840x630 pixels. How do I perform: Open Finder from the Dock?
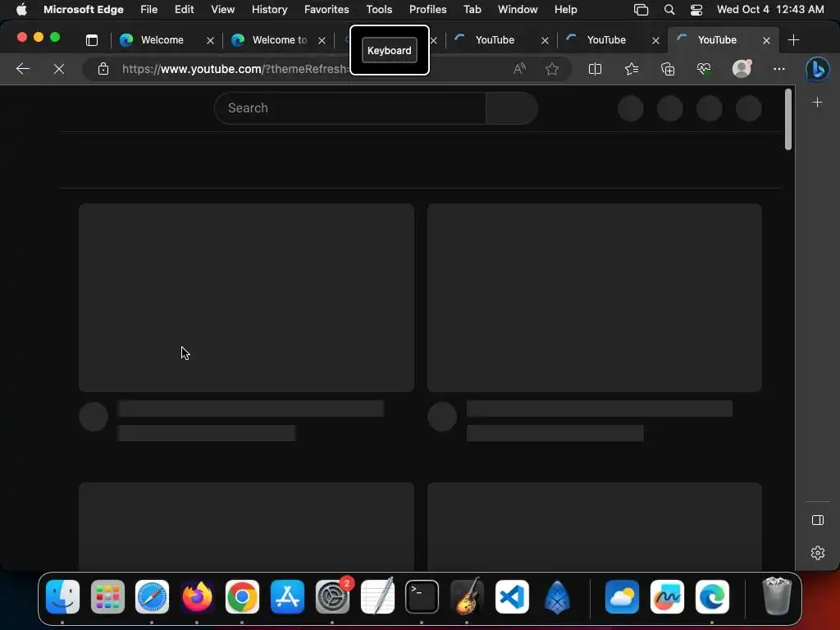pyautogui.click(x=62, y=596)
